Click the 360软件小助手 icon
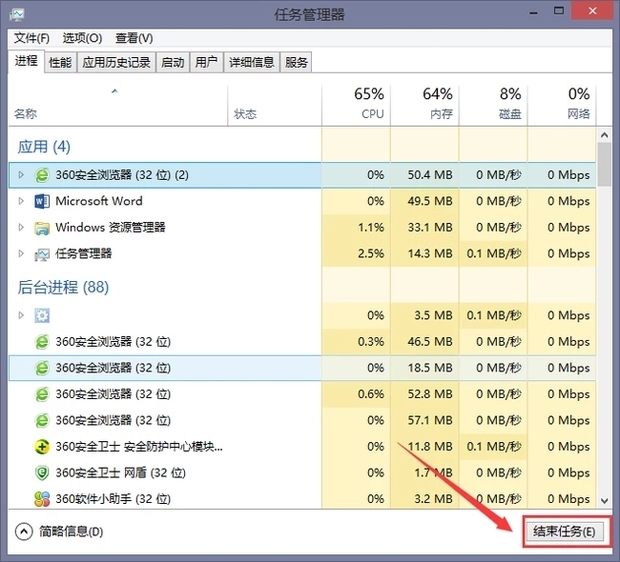The image size is (620, 562). pos(42,499)
